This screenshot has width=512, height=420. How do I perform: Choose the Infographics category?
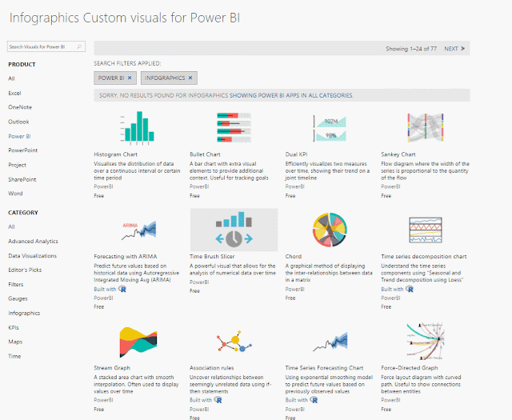[x=24, y=313]
